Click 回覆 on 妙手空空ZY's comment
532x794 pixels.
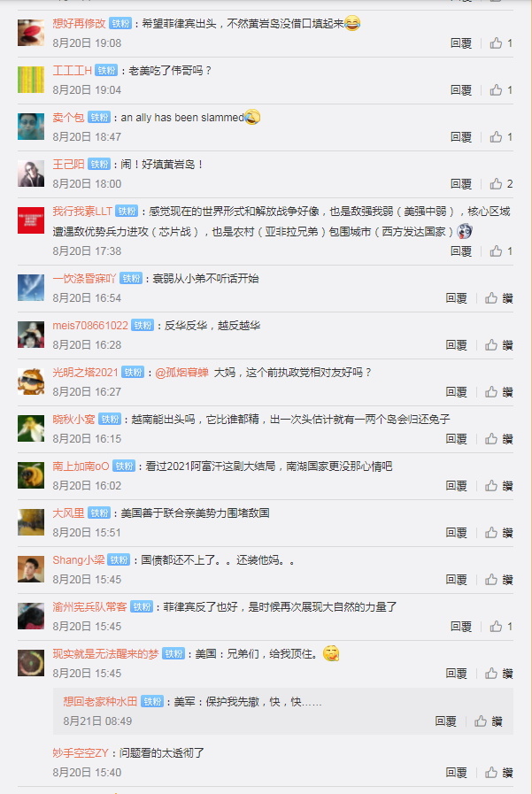[456, 772]
